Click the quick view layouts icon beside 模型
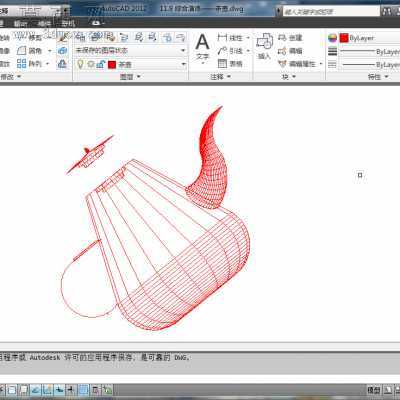Screen dimensions: 400x400 click(x=388, y=389)
